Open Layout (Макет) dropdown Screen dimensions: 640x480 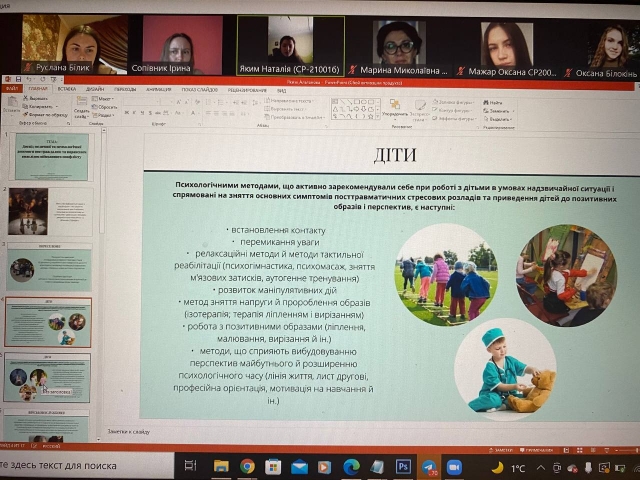pyautogui.click(x=103, y=99)
